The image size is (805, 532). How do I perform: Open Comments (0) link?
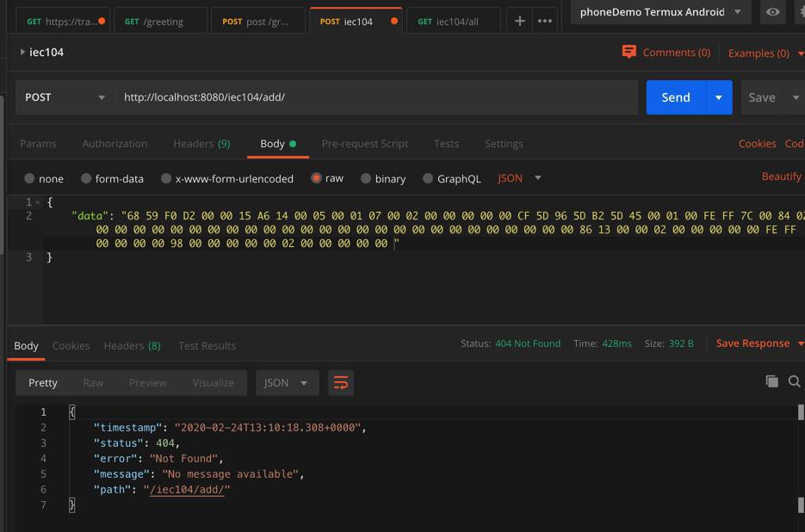[x=676, y=53]
